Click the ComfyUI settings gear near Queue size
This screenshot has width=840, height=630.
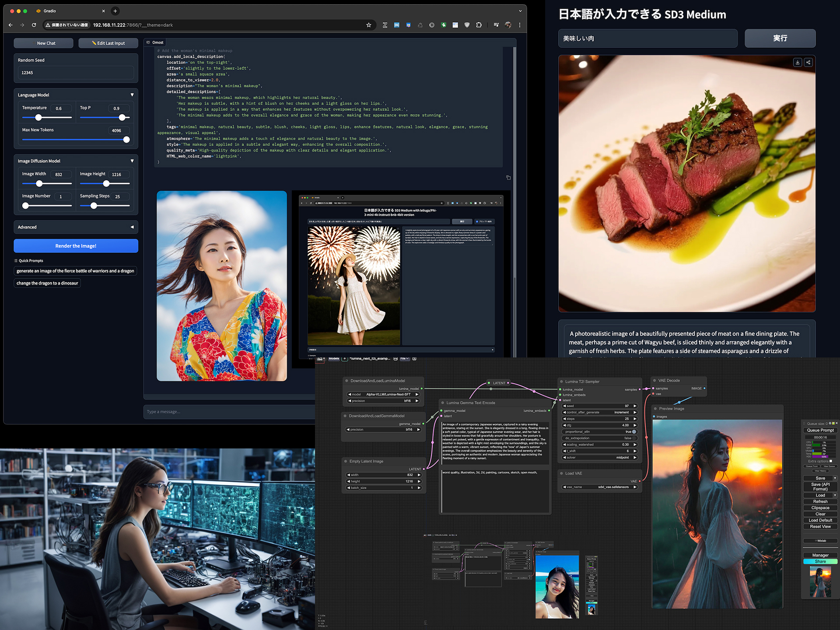coord(830,423)
